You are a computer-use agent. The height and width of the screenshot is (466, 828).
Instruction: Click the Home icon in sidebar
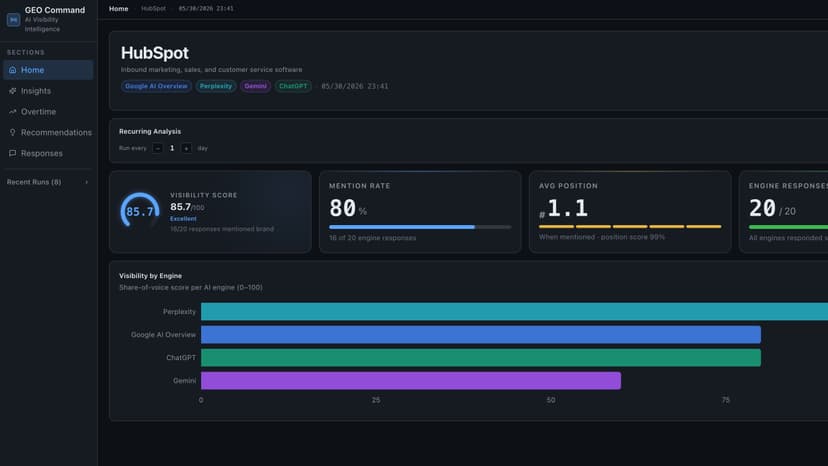pos(13,70)
